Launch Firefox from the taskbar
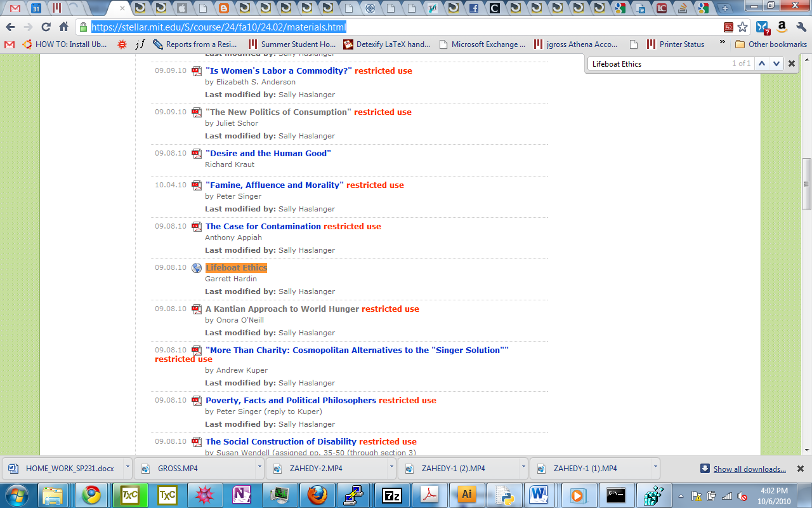 click(x=316, y=495)
